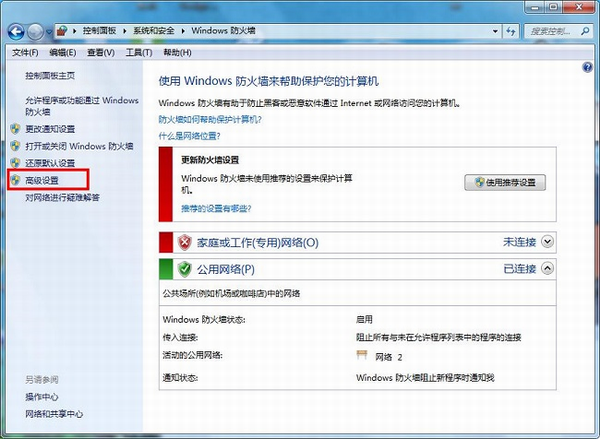The image size is (600, 439).
Task: Click 未连接 status text
Action: (x=519, y=242)
